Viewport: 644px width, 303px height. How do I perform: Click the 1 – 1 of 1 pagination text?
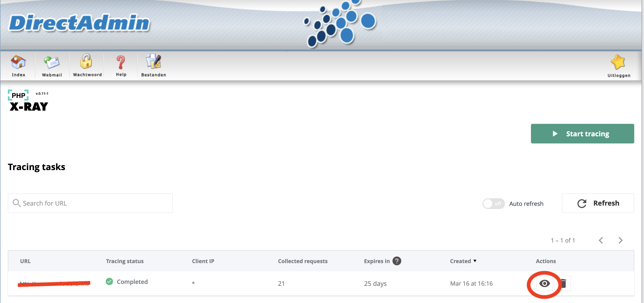tap(563, 241)
